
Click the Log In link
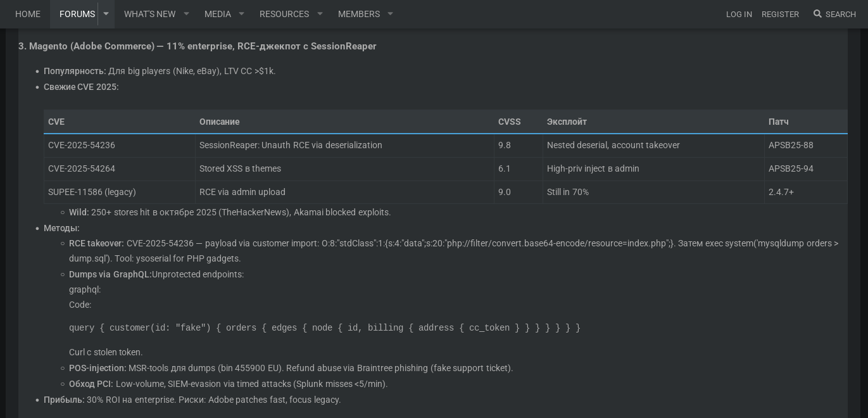click(739, 14)
